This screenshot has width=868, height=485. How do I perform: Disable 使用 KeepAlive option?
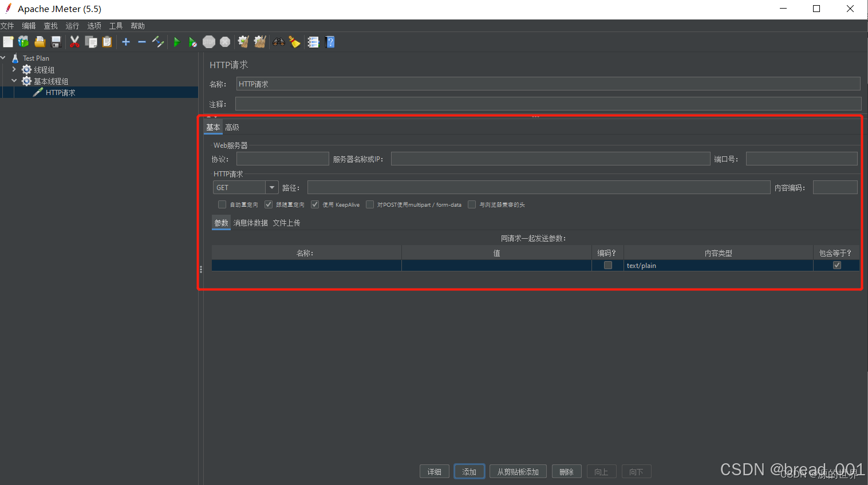tap(314, 204)
